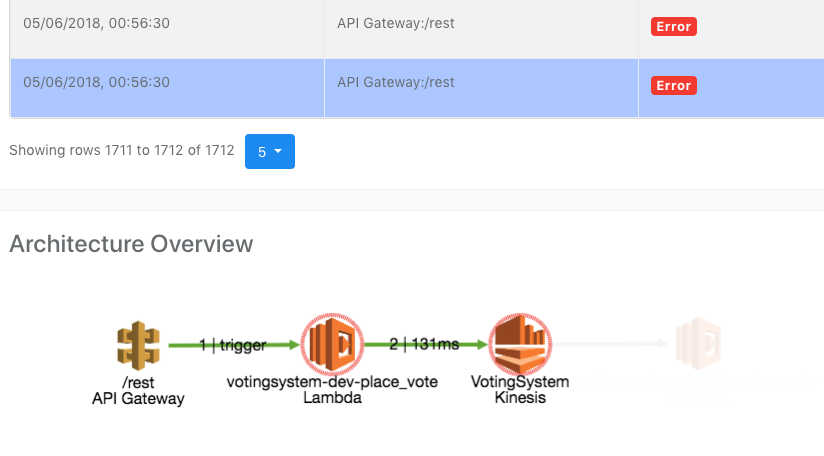824x456 pixels.
Task: Click the Error badge in the highlighted row
Action: (x=674, y=86)
